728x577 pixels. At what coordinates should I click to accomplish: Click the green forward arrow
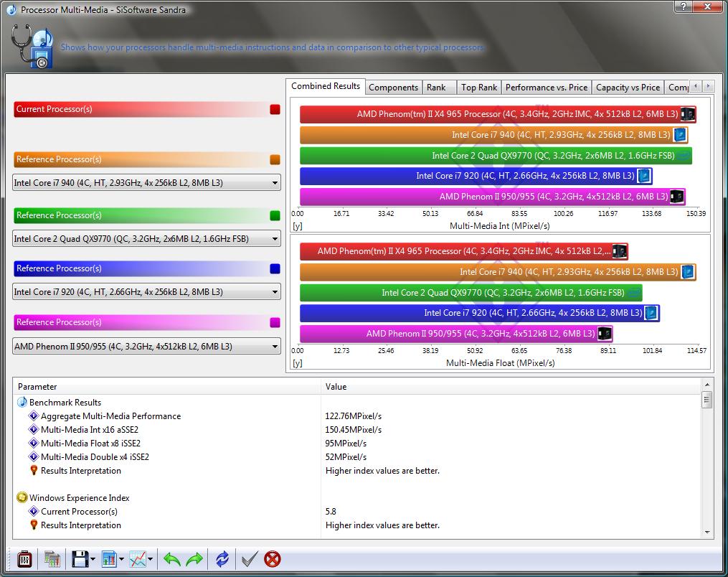pyautogui.click(x=194, y=559)
